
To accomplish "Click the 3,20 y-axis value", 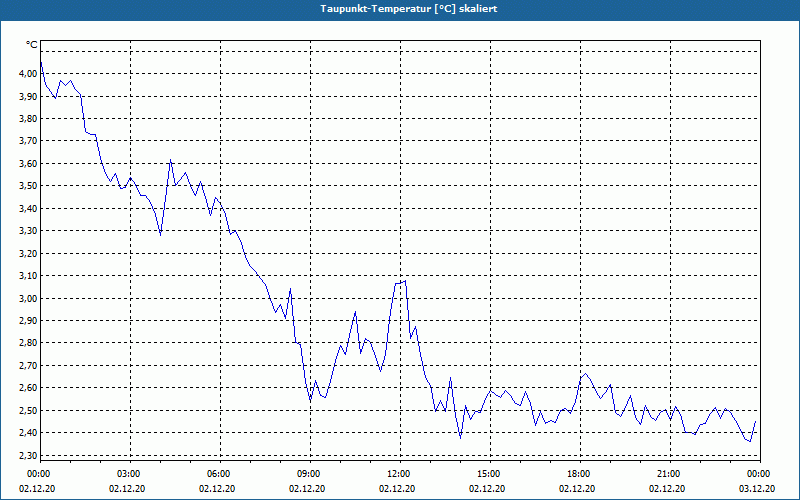I will (28, 254).
